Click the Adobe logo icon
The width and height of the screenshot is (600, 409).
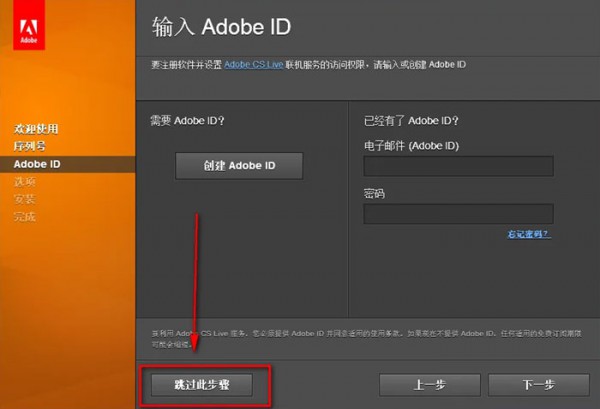[x=29, y=25]
